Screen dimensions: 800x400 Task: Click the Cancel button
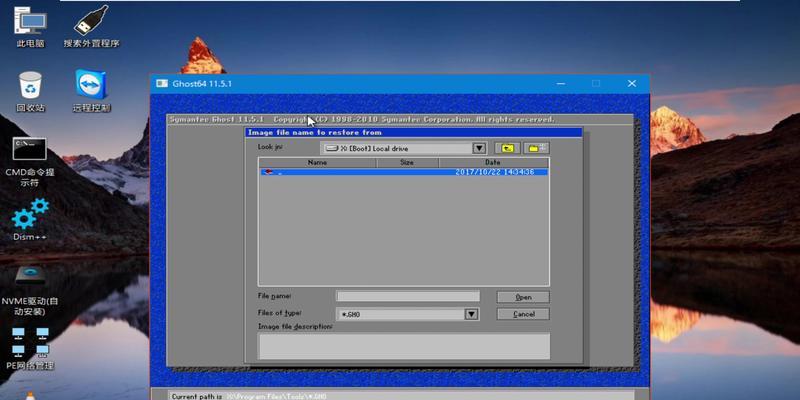(x=523, y=314)
